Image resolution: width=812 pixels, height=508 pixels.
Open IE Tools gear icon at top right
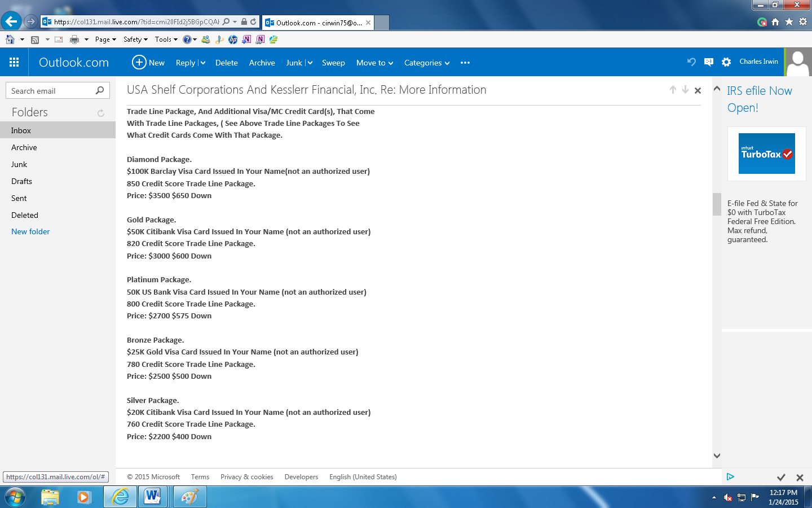click(803, 21)
